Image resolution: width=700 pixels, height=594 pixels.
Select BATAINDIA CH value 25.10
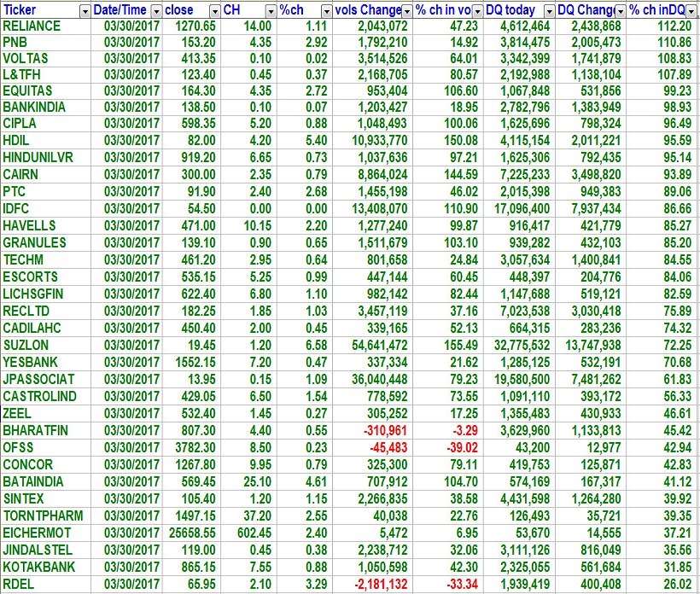(x=248, y=481)
